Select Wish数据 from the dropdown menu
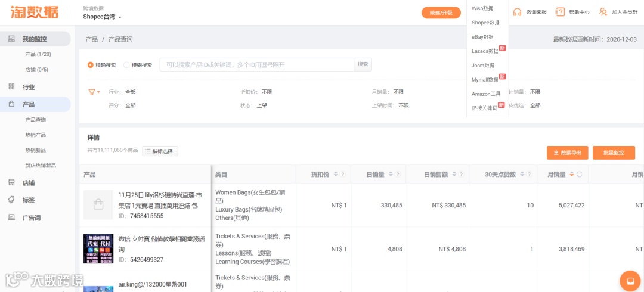 pos(482,8)
